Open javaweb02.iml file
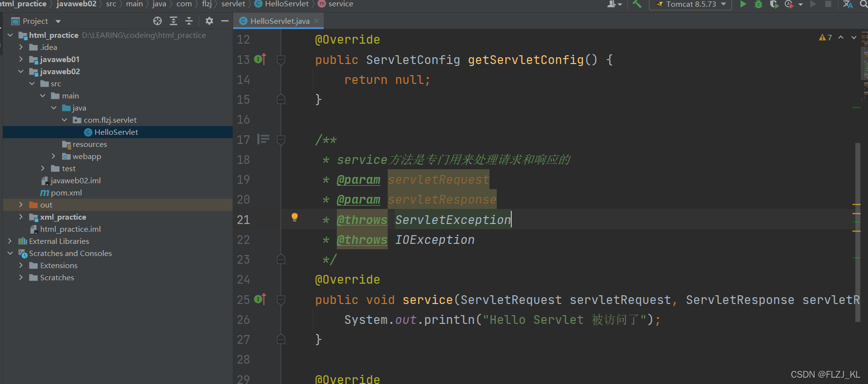868x384 pixels. pos(117,180)
